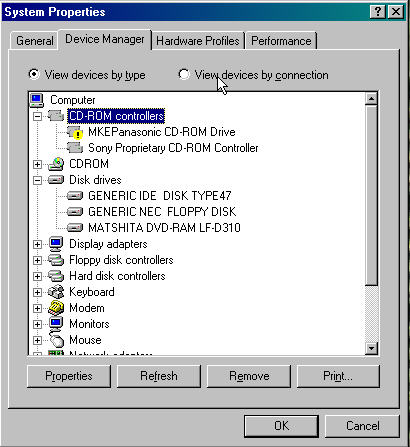The width and height of the screenshot is (410, 447).
Task: Select MATSHITA DVD-RAM LF-D310 entry
Action: click(164, 228)
